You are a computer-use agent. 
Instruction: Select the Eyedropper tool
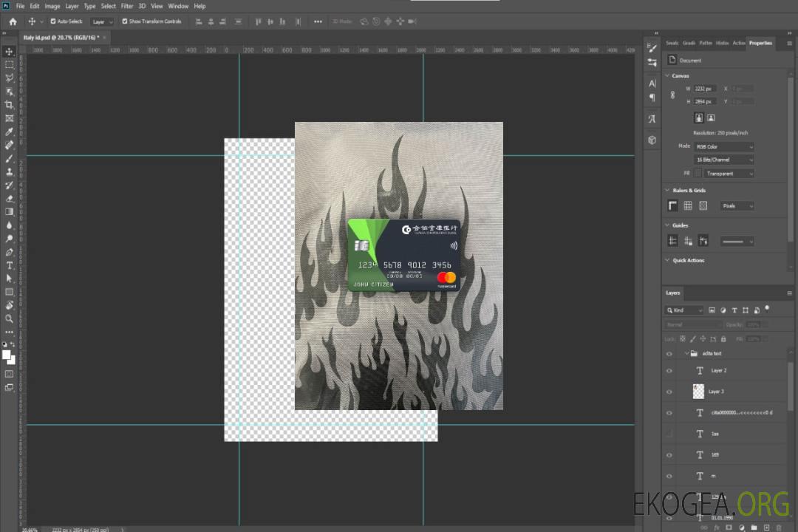[10, 132]
